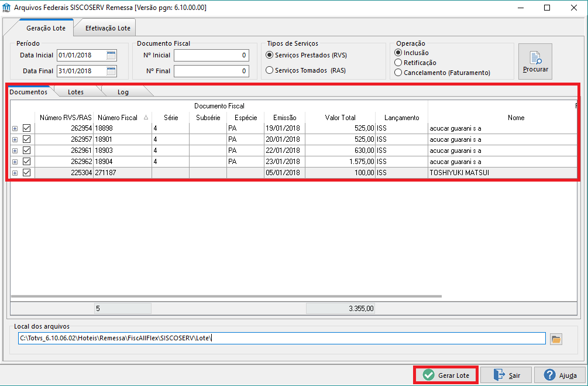Minimize the SISCOSERV Remessa window
The width and height of the screenshot is (588, 386).
point(521,8)
